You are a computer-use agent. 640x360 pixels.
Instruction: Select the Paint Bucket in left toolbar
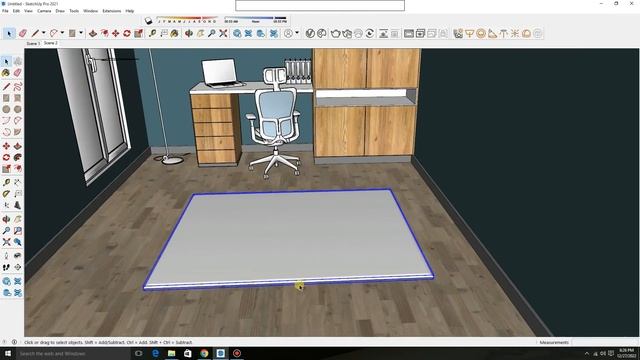pos(6,73)
